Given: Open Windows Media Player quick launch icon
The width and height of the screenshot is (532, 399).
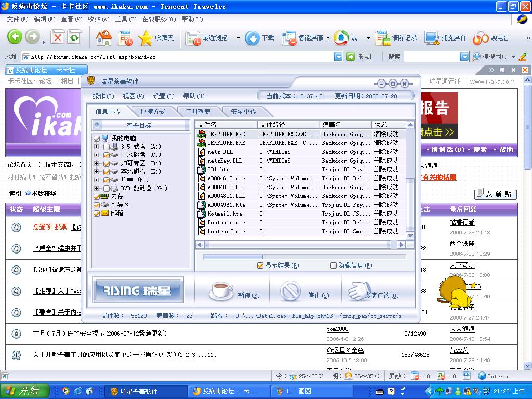Looking at the screenshot, I should click(x=65, y=391).
